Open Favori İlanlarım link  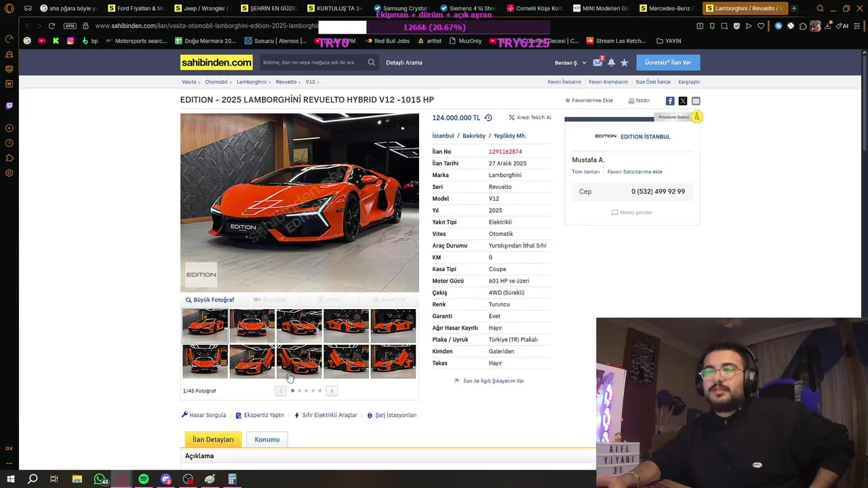pos(564,82)
